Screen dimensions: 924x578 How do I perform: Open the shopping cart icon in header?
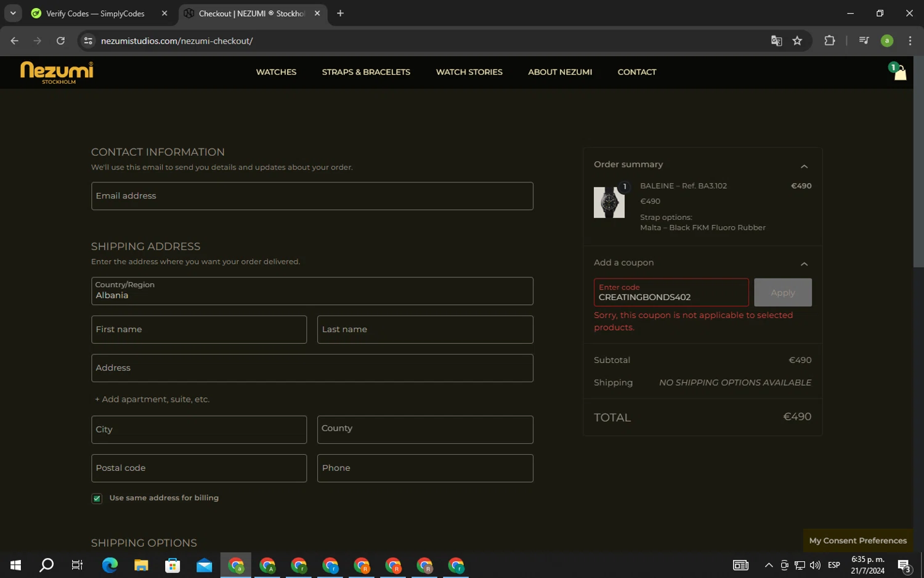click(899, 73)
